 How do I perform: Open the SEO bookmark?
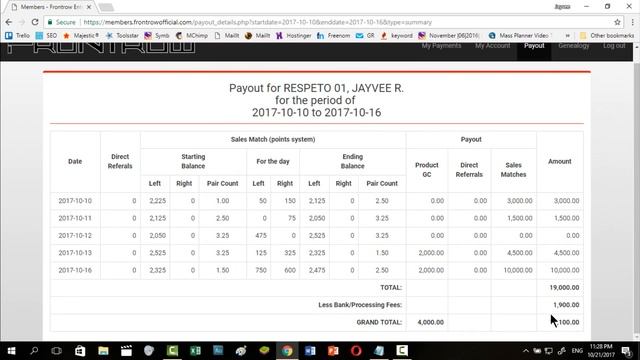pos(46,36)
